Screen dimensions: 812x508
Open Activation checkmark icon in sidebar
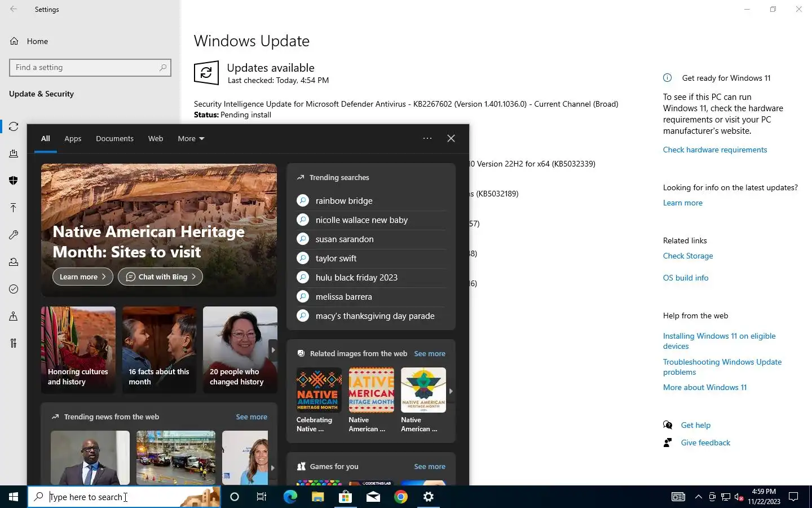(14, 289)
